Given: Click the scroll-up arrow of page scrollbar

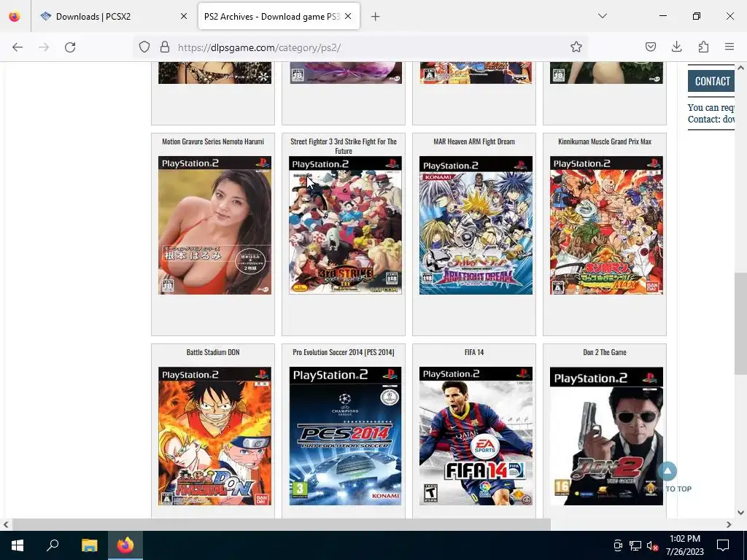Looking at the screenshot, I should [740, 68].
